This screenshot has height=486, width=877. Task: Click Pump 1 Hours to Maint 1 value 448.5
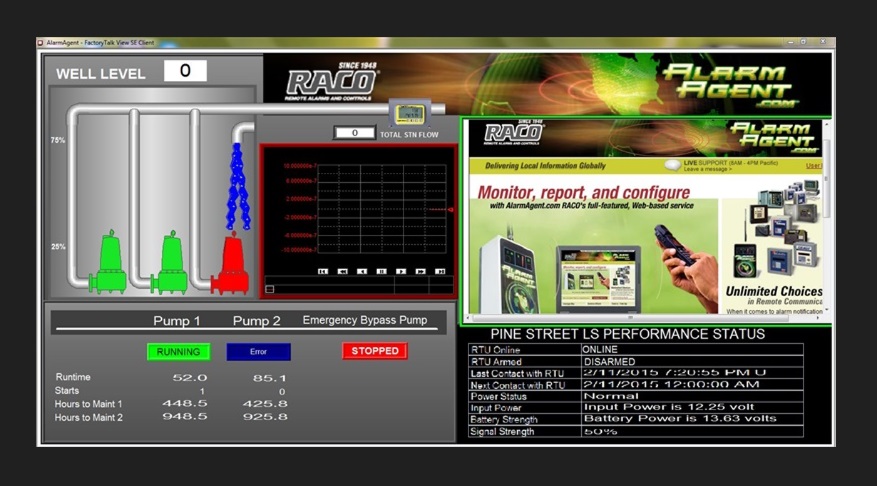185,403
